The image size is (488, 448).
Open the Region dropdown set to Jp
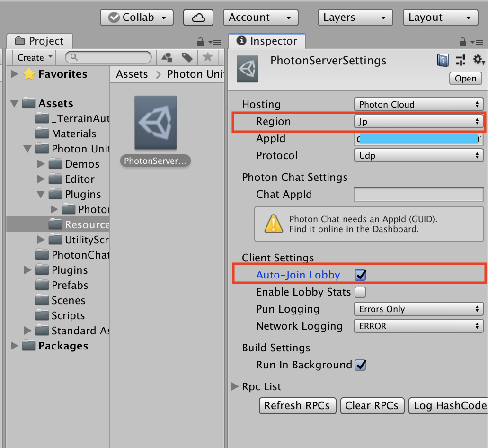[418, 121]
